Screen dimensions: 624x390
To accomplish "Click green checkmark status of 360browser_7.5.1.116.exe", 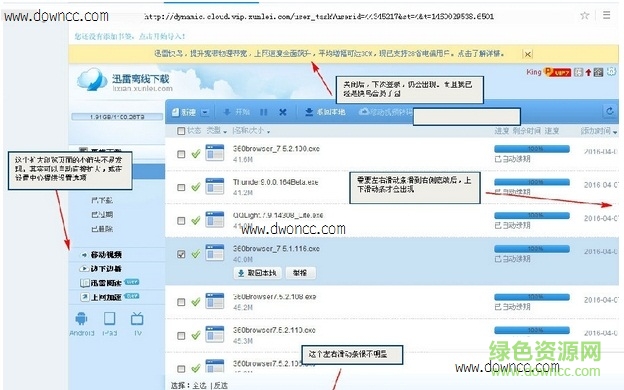I will 195,254.
